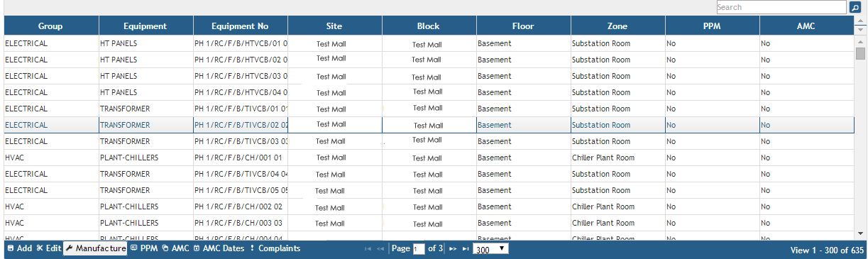
Task: Click the search magnifier icon button
Action: tap(855, 7)
